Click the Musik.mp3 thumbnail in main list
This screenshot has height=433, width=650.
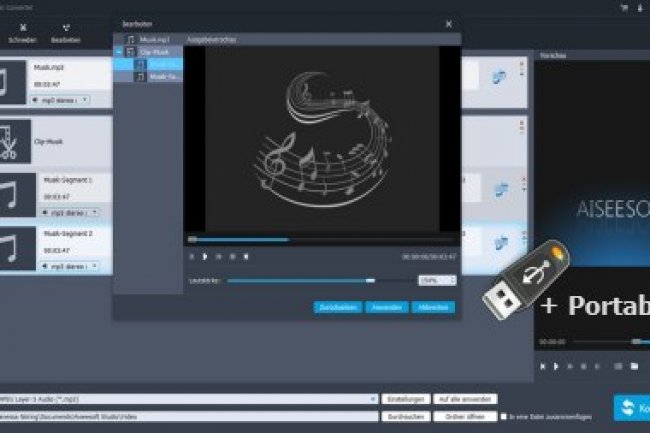pos(12,82)
